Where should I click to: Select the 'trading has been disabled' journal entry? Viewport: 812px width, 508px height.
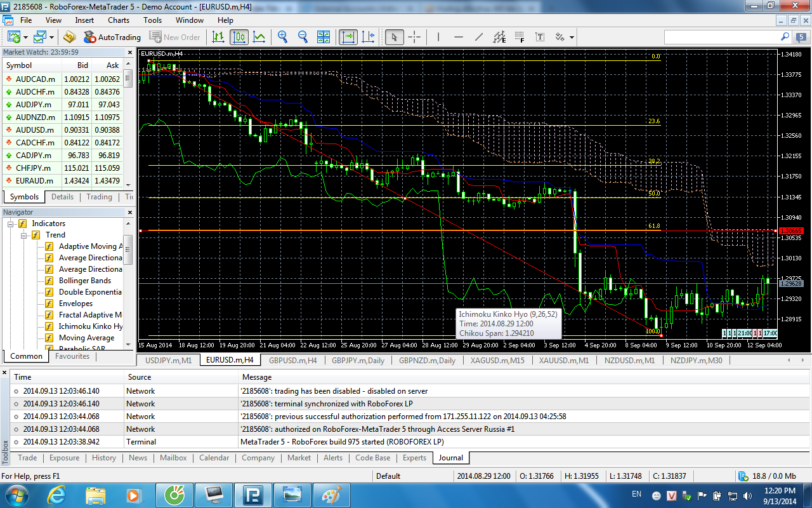point(410,391)
